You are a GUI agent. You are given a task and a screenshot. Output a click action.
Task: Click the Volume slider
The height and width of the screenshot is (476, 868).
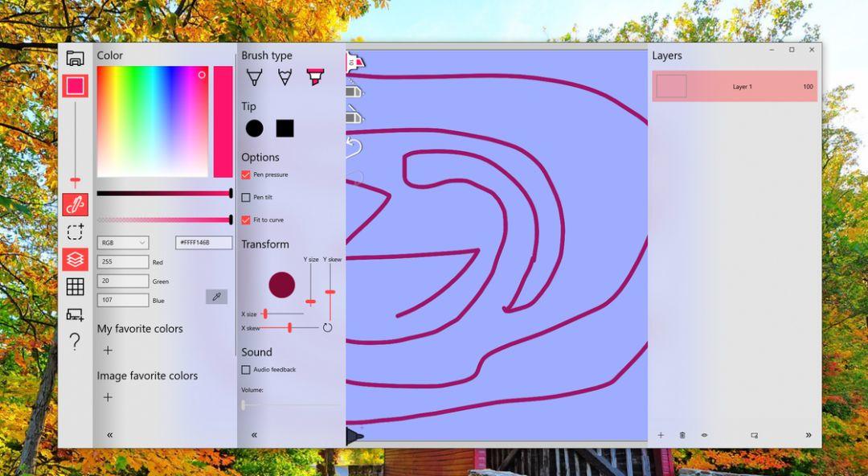(291, 405)
